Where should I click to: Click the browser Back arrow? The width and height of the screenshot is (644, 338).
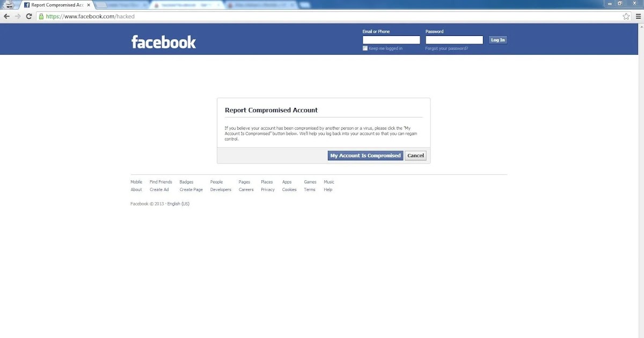[6, 17]
